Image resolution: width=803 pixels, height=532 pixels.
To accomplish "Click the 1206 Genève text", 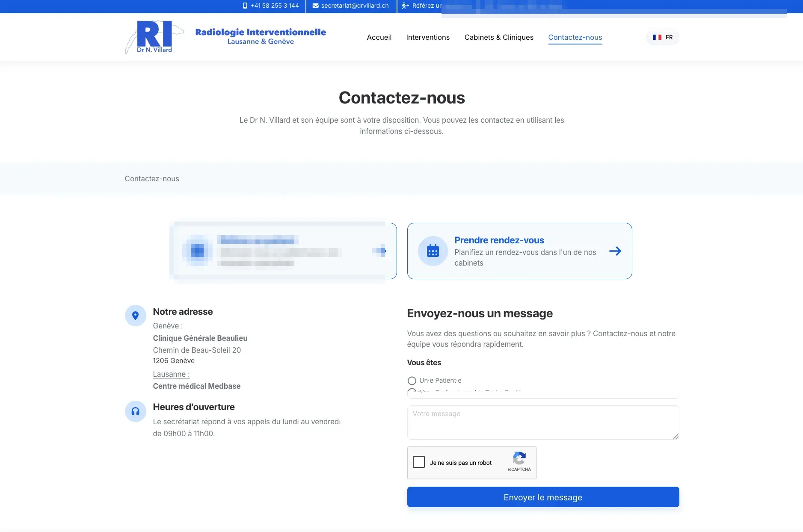I will tap(174, 361).
